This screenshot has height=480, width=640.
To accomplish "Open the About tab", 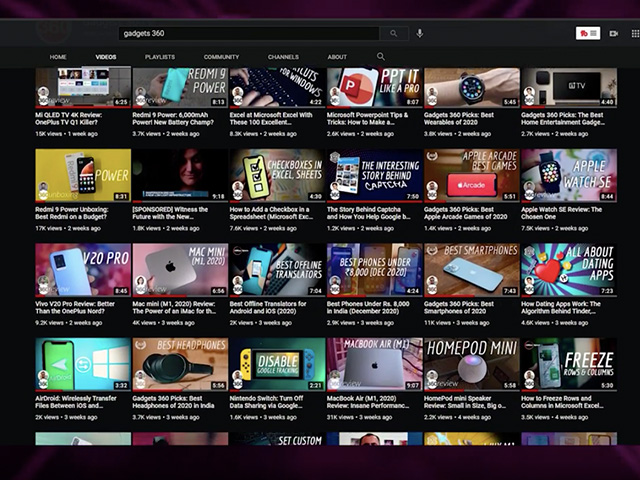I will (x=337, y=57).
